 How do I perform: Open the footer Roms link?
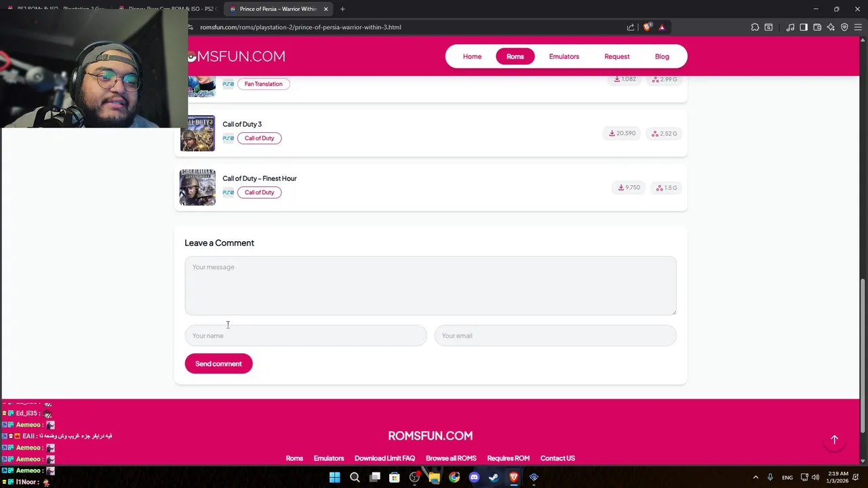(x=294, y=458)
